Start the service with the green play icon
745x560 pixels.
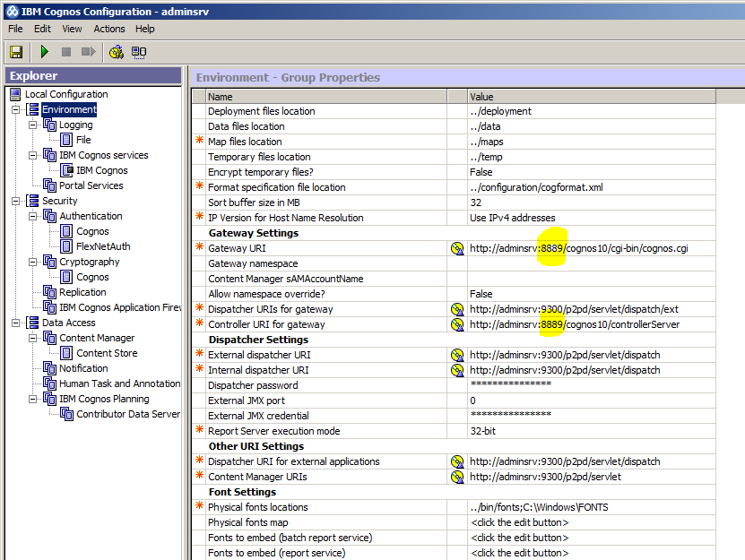tap(44, 51)
